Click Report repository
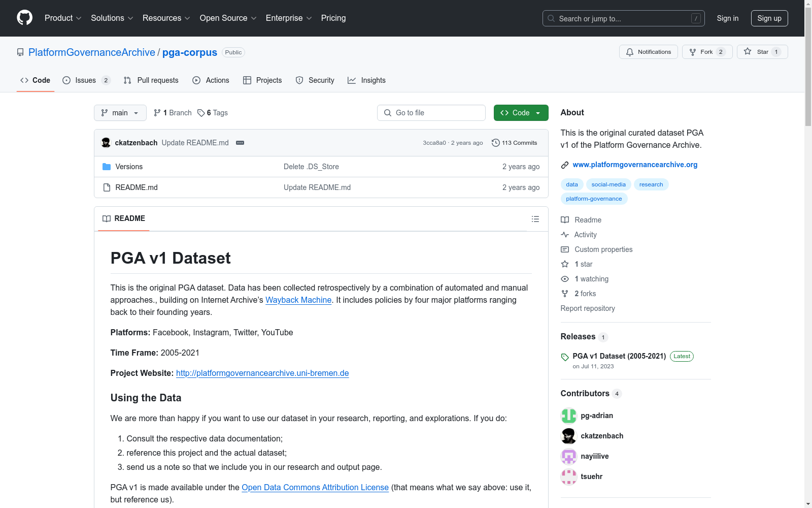 click(588, 308)
